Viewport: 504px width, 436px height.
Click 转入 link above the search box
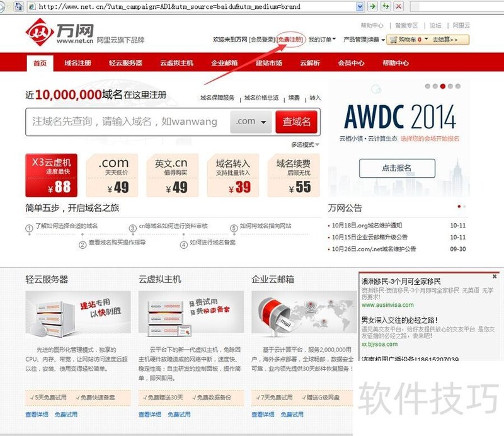[315, 98]
